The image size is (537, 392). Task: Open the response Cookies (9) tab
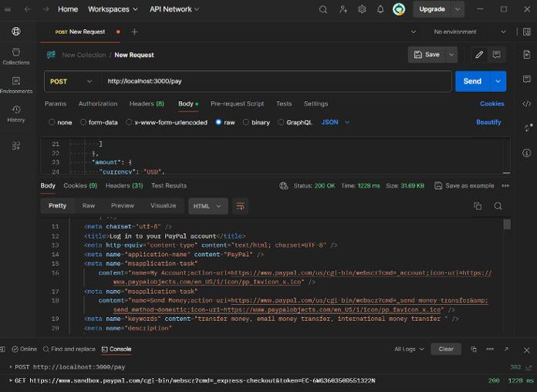[80, 186]
